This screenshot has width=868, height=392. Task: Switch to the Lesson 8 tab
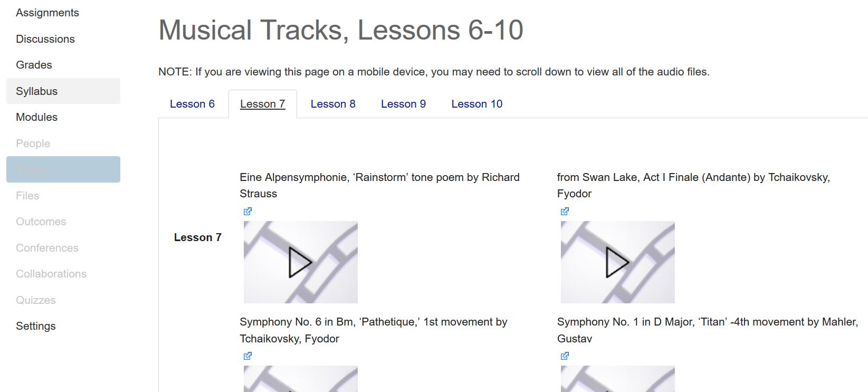pos(333,103)
